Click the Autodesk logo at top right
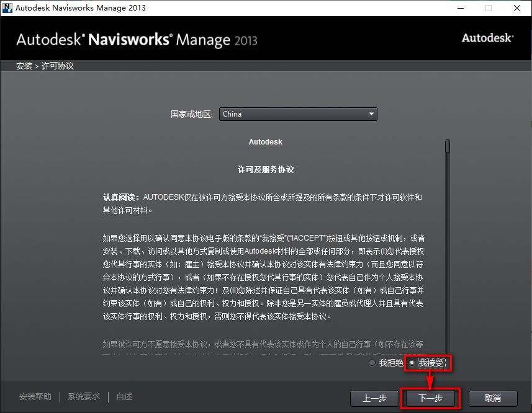 487,38
